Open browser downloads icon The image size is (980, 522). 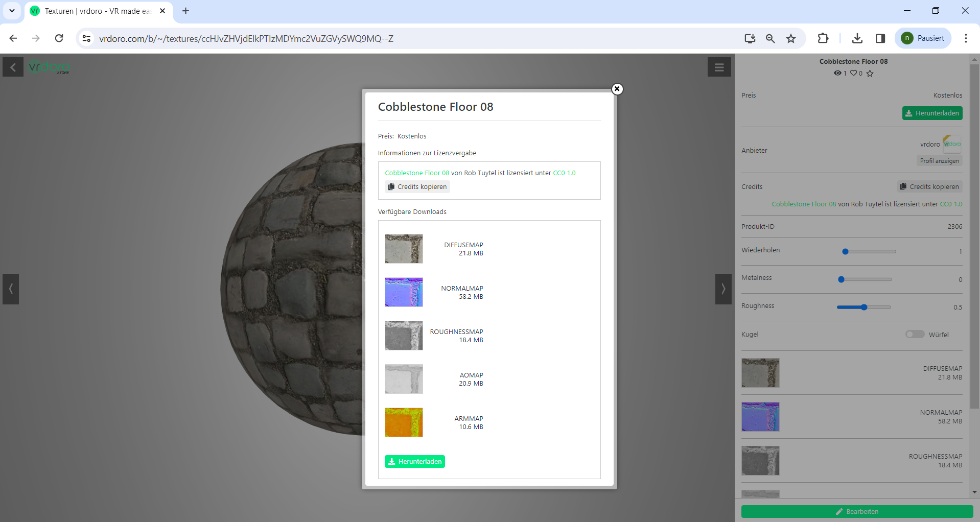click(x=857, y=38)
